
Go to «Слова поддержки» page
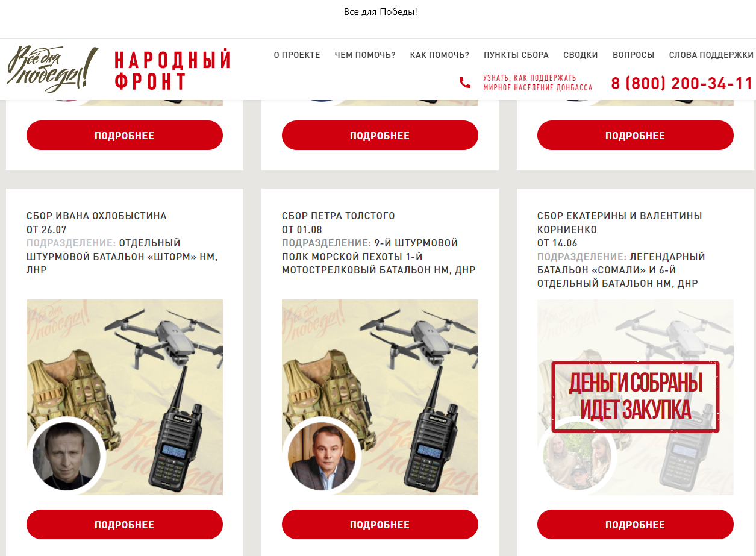coord(711,55)
